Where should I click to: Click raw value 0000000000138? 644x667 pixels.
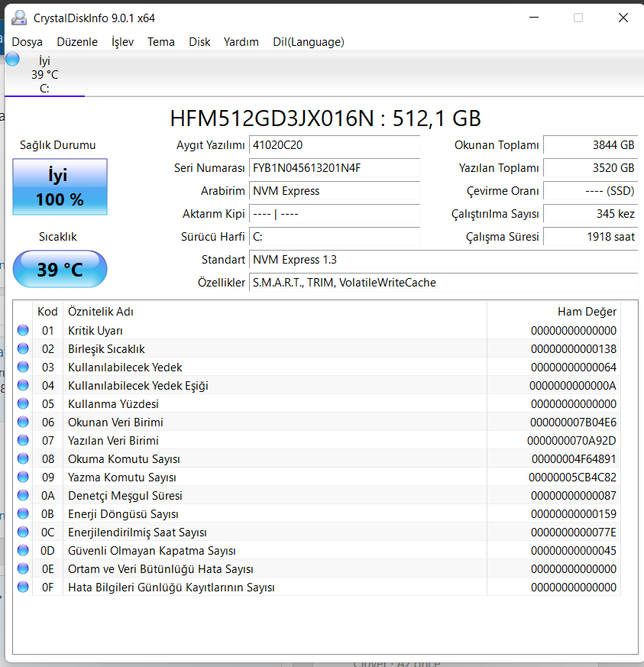coord(574,349)
